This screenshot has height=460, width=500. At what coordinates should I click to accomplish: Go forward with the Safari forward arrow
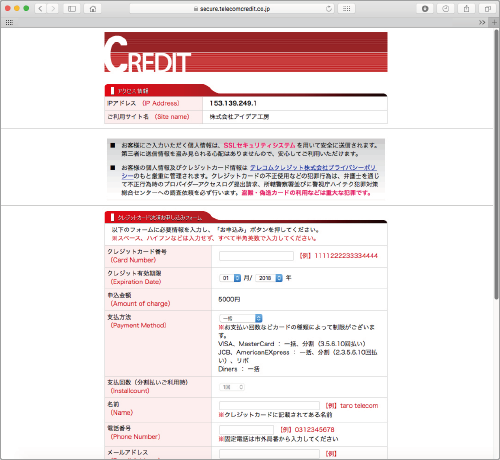[x=53, y=9]
